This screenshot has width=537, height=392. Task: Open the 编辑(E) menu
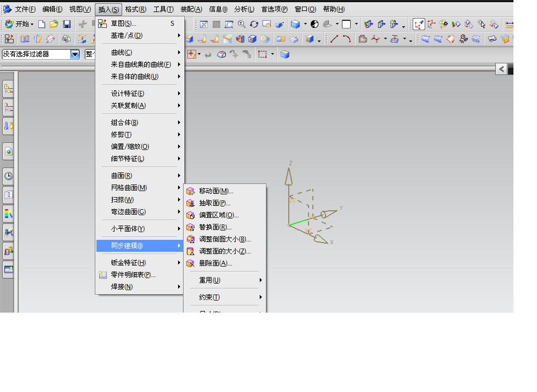pyautogui.click(x=53, y=9)
